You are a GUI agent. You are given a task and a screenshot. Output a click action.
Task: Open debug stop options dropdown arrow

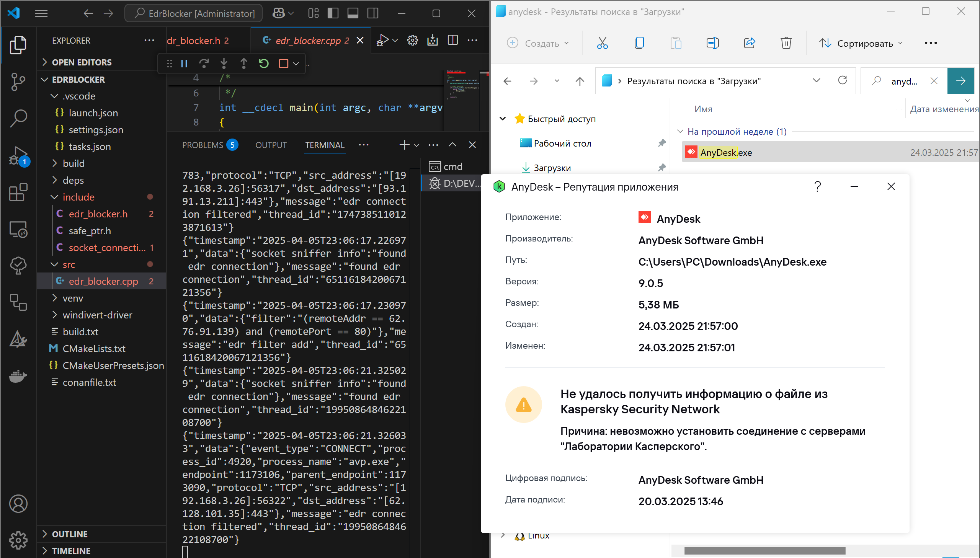pyautogui.click(x=296, y=64)
